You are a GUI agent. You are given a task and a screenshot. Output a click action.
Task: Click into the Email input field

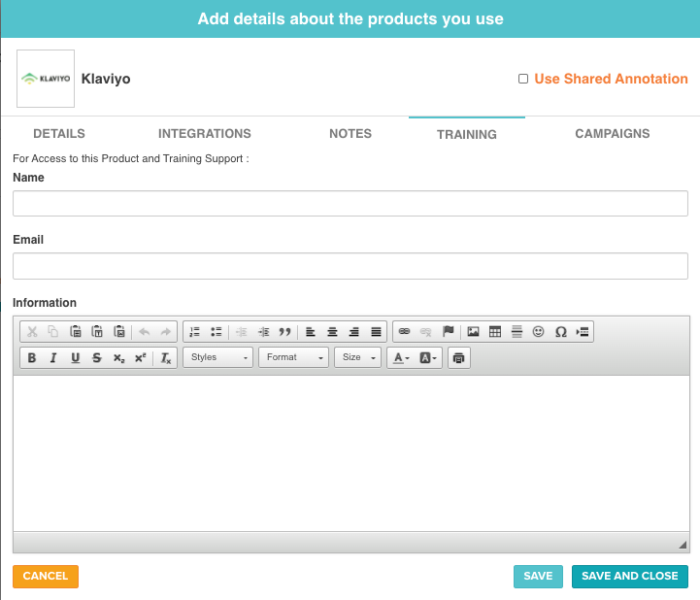click(x=350, y=266)
